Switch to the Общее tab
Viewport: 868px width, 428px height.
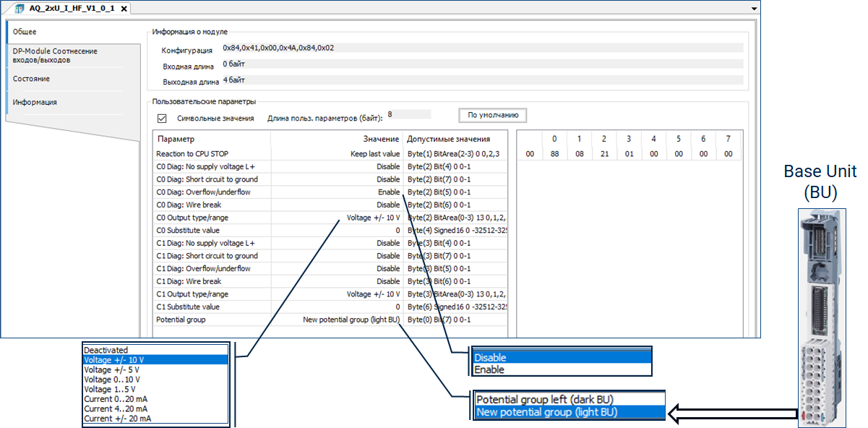(x=25, y=32)
